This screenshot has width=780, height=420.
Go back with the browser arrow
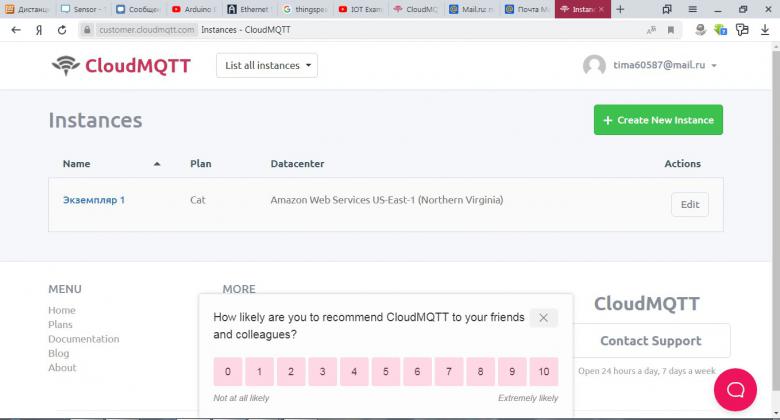tap(16, 30)
